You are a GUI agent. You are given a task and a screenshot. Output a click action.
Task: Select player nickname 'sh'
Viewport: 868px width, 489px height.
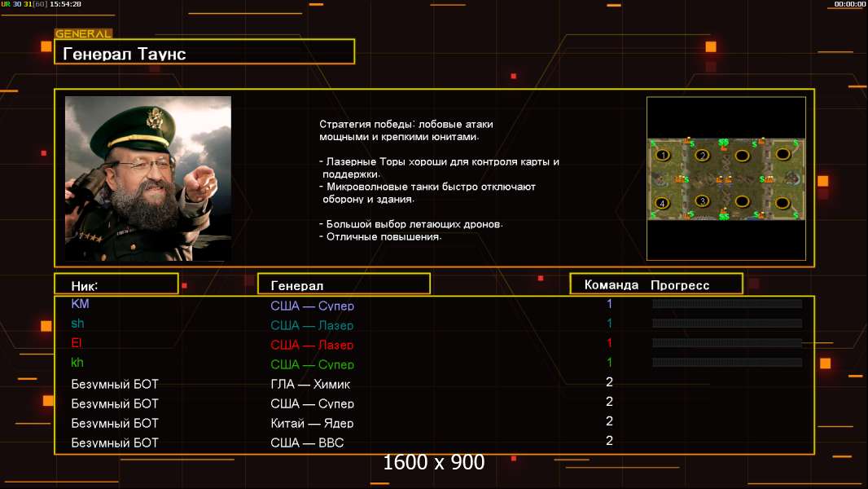77,324
